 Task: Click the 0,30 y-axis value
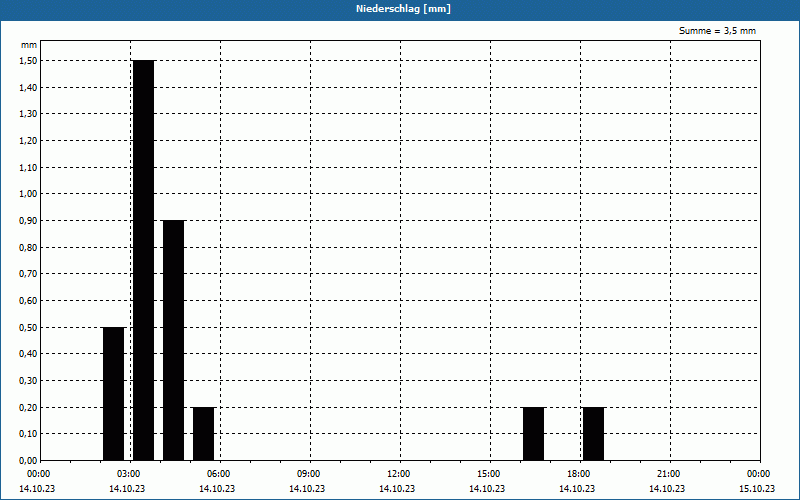(28, 380)
